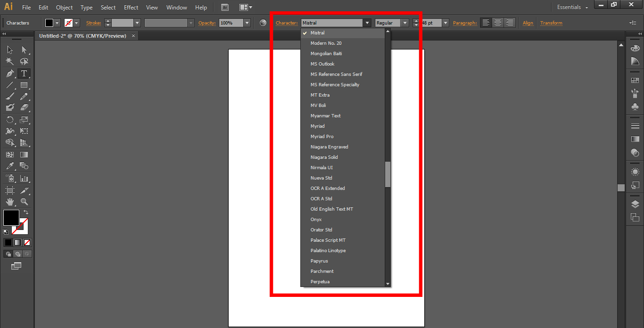The image size is (644, 328).
Task: Select the Type tool
Action: pyautogui.click(x=24, y=73)
